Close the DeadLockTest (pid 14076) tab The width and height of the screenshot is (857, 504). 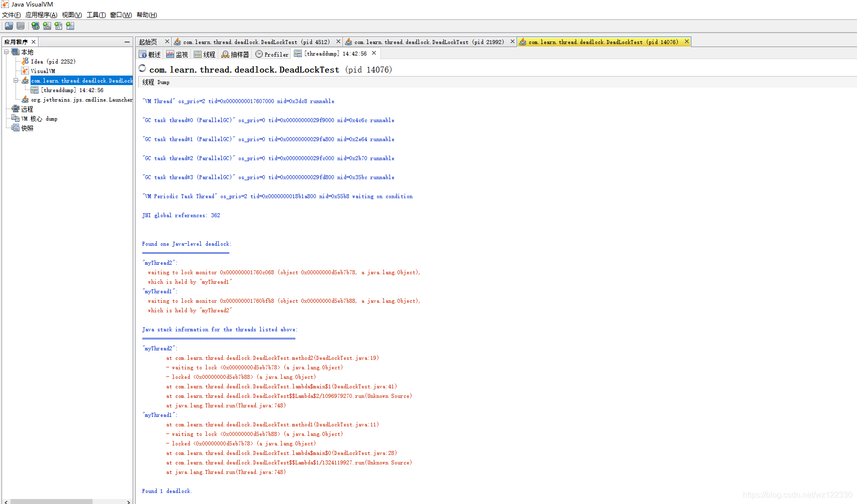(x=687, y=42)
